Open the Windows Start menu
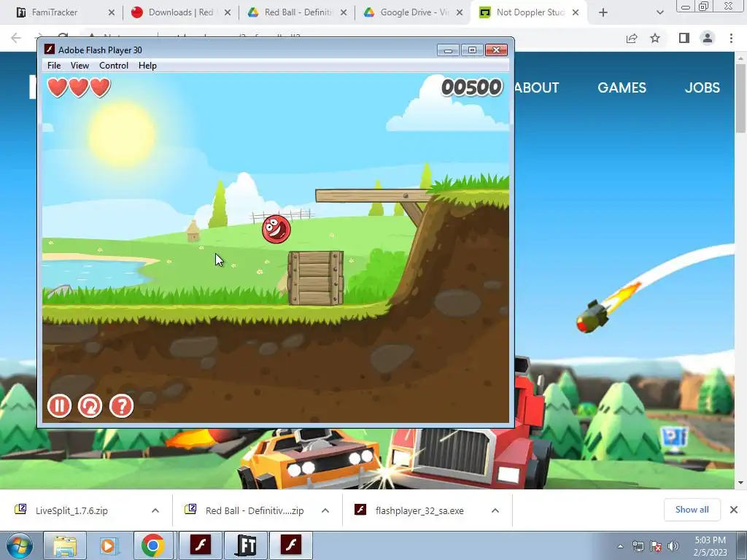Viewport: 747px width, 560px height. tap(19, 545)
